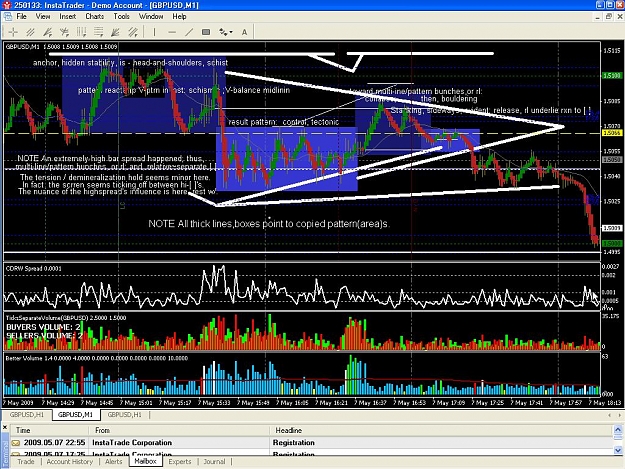625x469 pixels.
Task: Click the mailbox scrollbar up arrow
Action: point(618,430)
